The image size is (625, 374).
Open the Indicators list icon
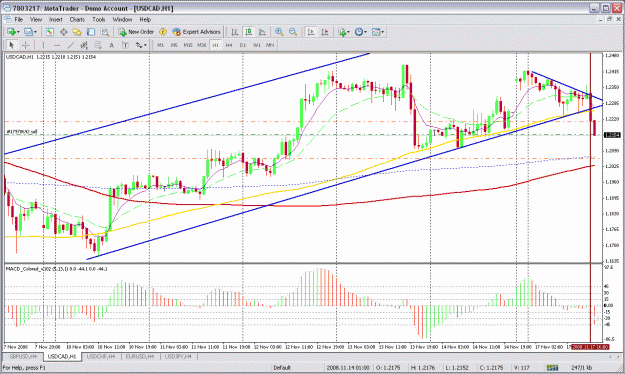[x=342, y=32]
